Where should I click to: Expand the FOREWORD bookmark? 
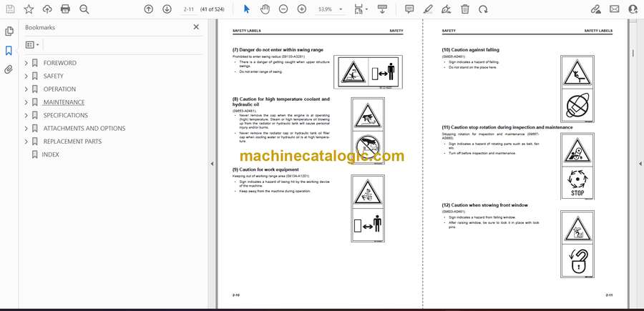coord(26,63)
